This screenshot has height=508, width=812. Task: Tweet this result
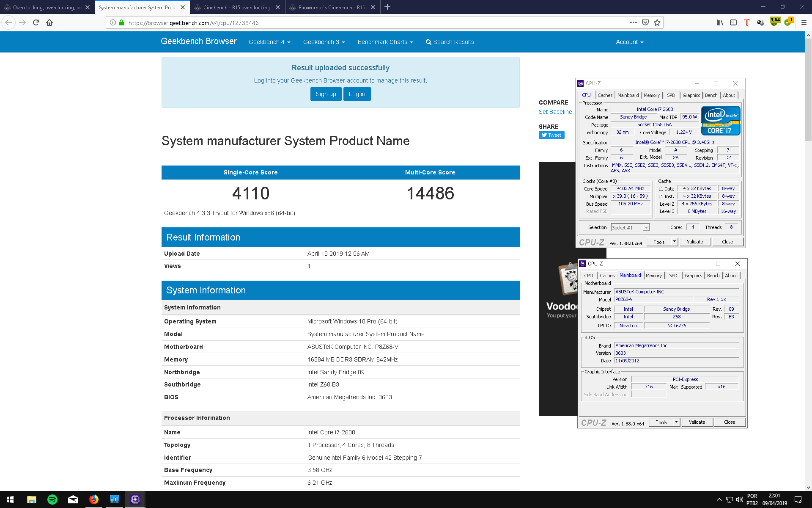coord(551,135)
